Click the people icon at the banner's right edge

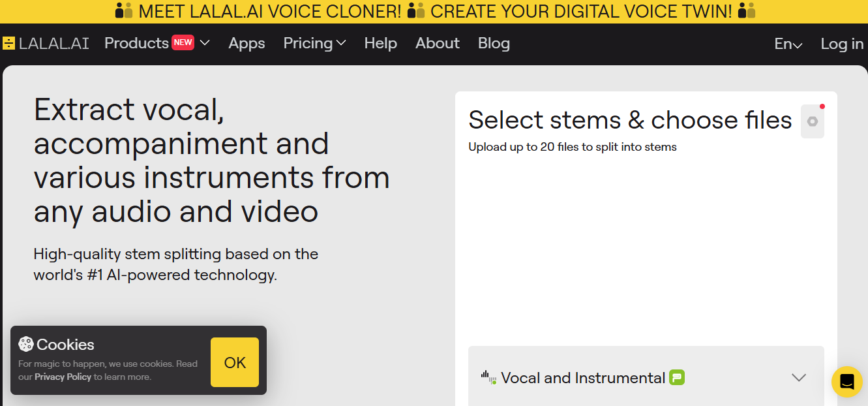(747, 11)
